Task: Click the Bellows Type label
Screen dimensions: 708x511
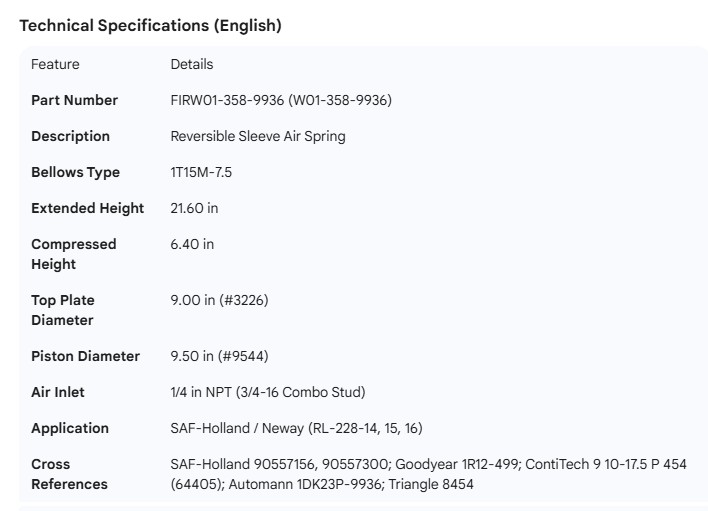Action: point(75,172)
